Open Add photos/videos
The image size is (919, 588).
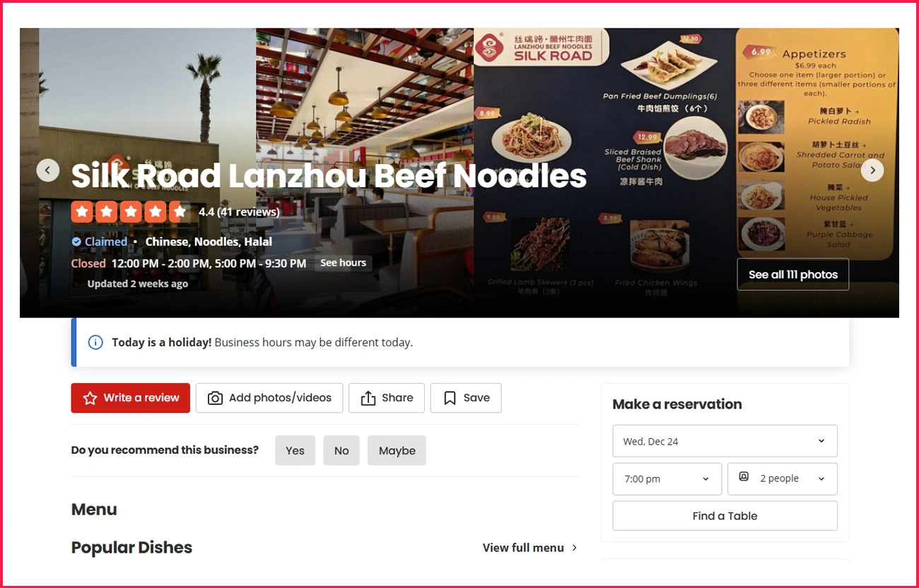click(269, 398)
